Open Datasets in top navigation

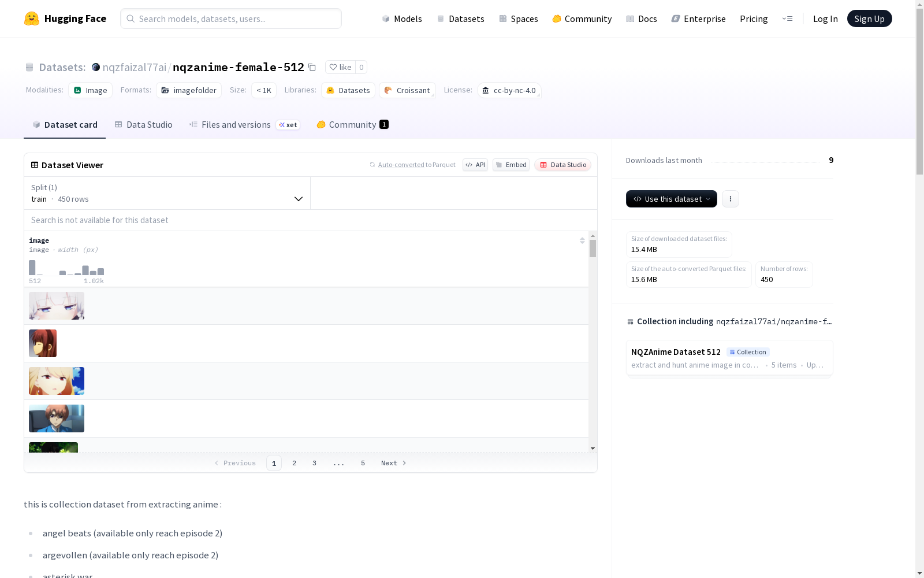click(460, 18)
